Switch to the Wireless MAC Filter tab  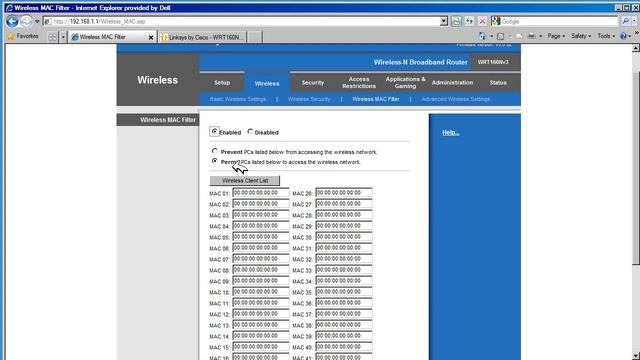coord(108,37)
